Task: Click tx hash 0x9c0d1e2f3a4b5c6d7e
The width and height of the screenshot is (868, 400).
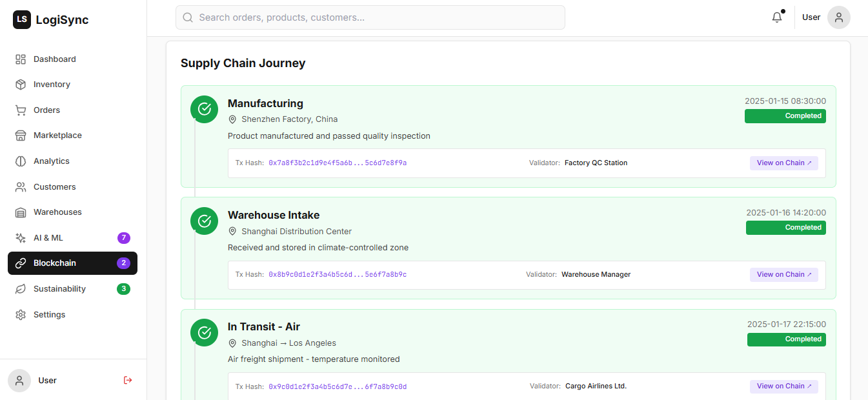Action: pyautogui.click(x=338, y=387)
